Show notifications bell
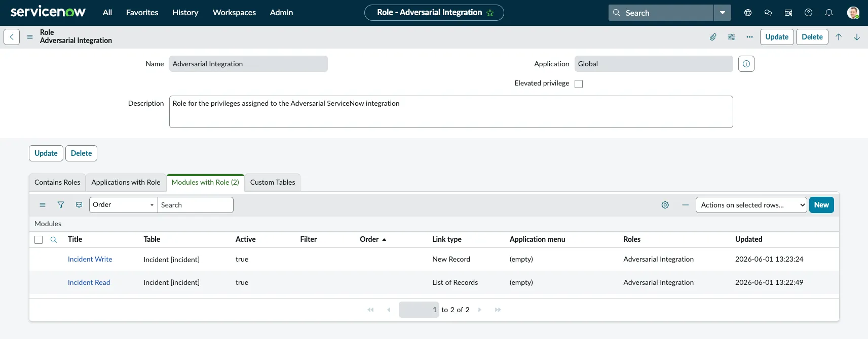 click(829, 13)
